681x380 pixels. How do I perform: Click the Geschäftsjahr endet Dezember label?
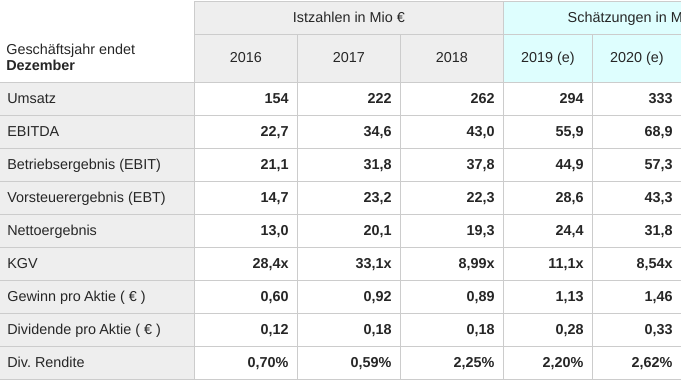pos(70,57)
